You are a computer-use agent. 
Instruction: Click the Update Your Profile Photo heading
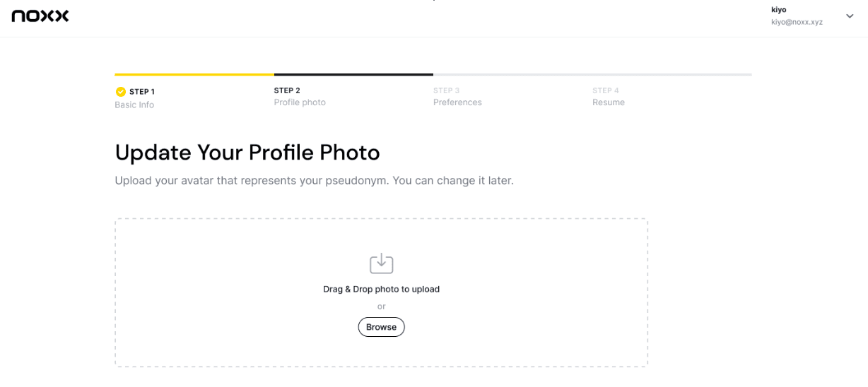click(247, 153)
